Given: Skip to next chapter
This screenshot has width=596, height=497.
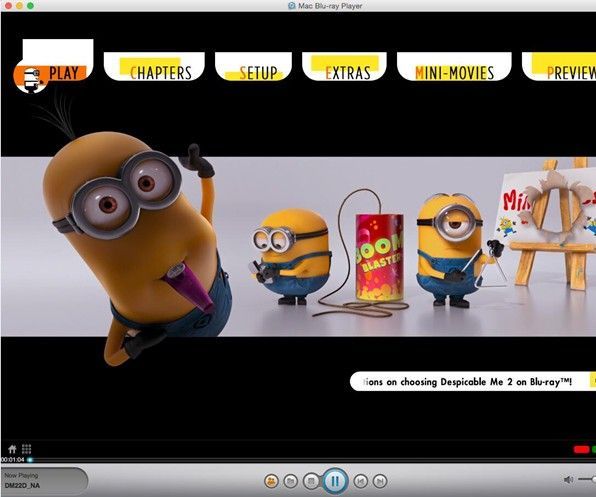Looking at the screenshot, I should pos(379,481).
